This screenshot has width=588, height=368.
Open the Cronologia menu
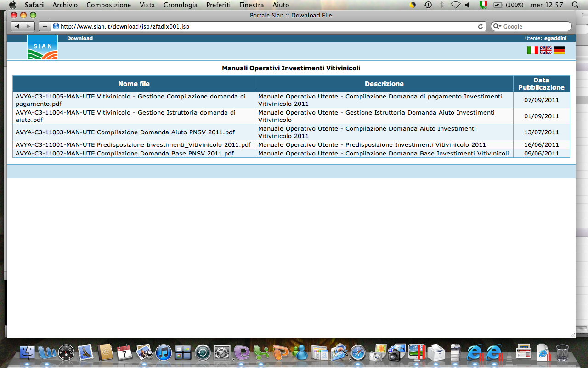[x=181, y=5]
